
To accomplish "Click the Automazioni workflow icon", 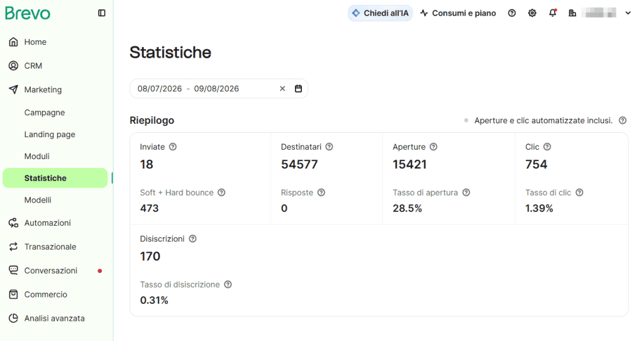I will 14,223.
